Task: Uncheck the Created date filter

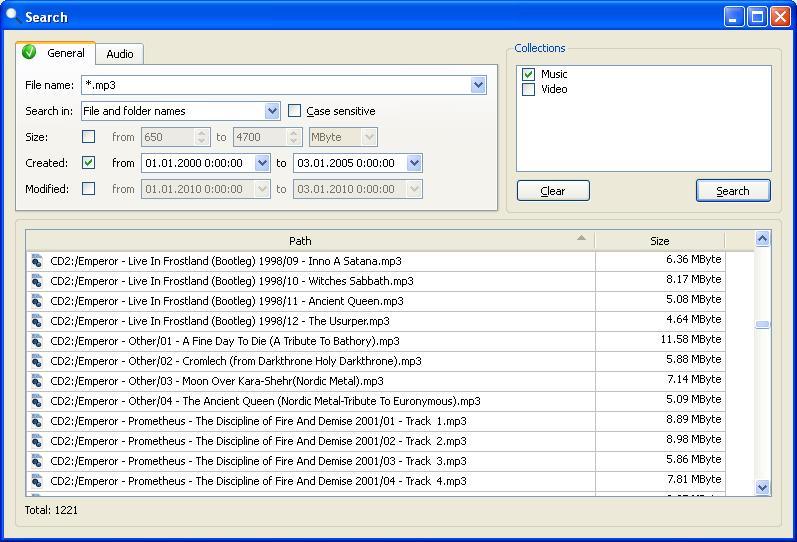Action: (88, 163)
